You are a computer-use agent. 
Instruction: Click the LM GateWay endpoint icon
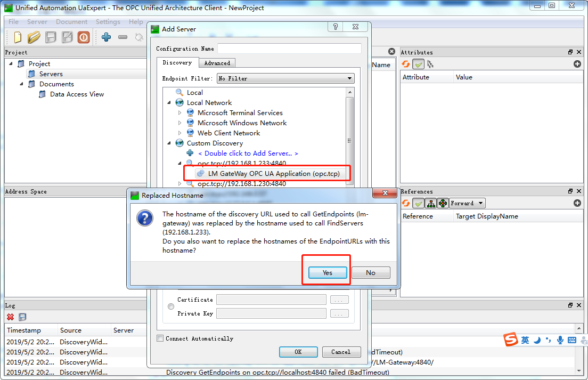(x=201, y=173)
